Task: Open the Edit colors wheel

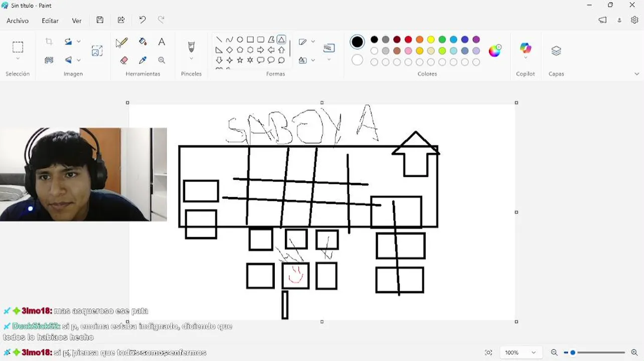Action: (x=495, y=51)
